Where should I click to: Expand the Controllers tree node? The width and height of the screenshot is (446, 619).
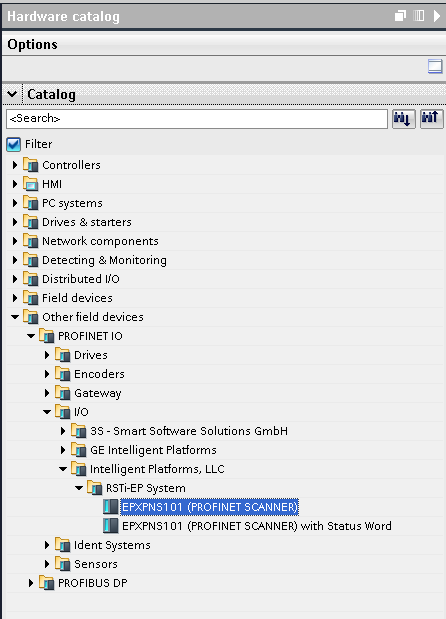coord(15,165)
